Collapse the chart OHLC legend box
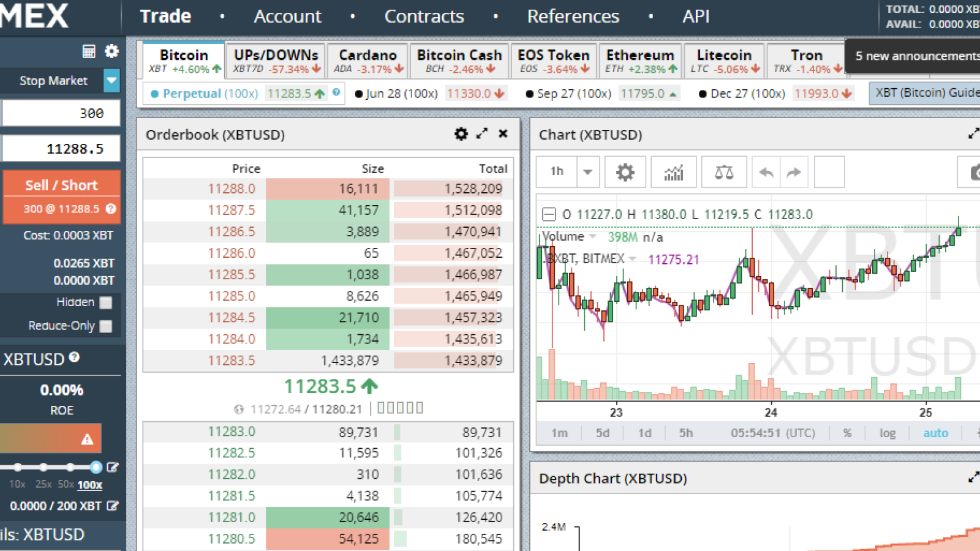Screen dimensions: 980x551 (x=549, y=214)
